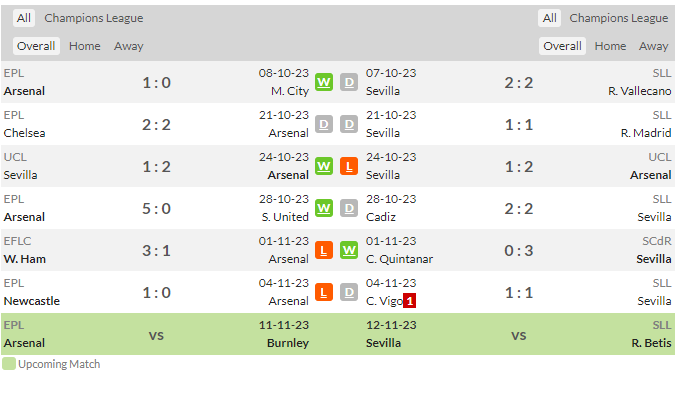Open the Arsenal vs Burnley upcoming match
Viewport: 677px width, 398px height.
point(156,334)
